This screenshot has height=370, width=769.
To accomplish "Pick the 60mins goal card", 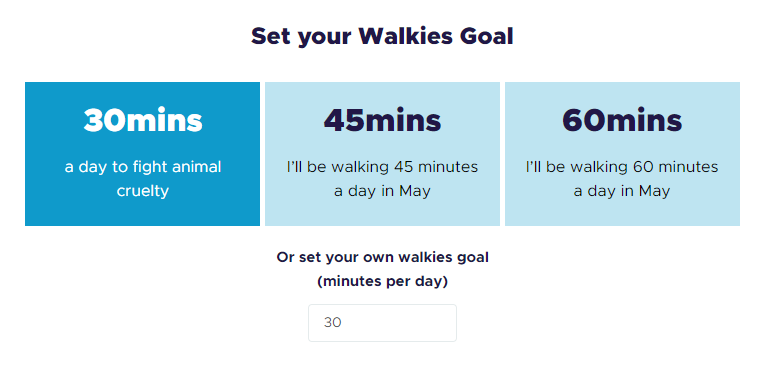I will [x=622, y=154].
